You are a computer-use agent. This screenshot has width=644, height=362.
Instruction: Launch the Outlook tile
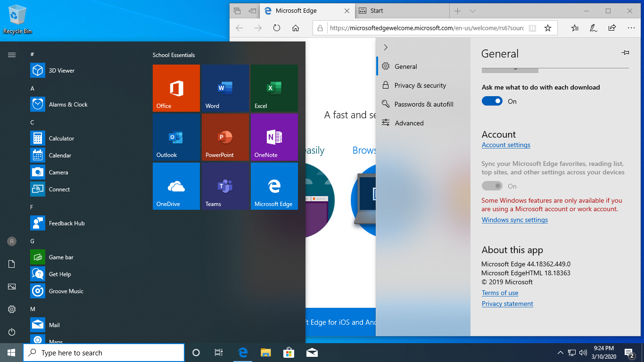[x=176, y=137]
